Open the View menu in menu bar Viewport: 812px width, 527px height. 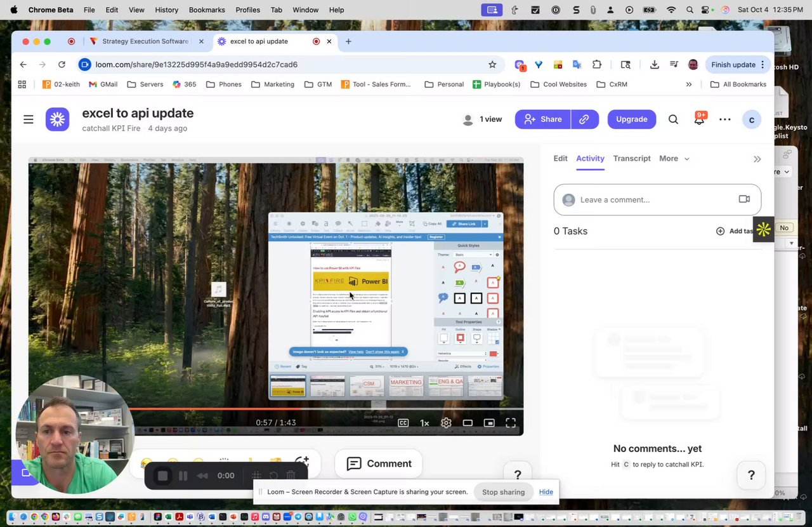[136, 10]
